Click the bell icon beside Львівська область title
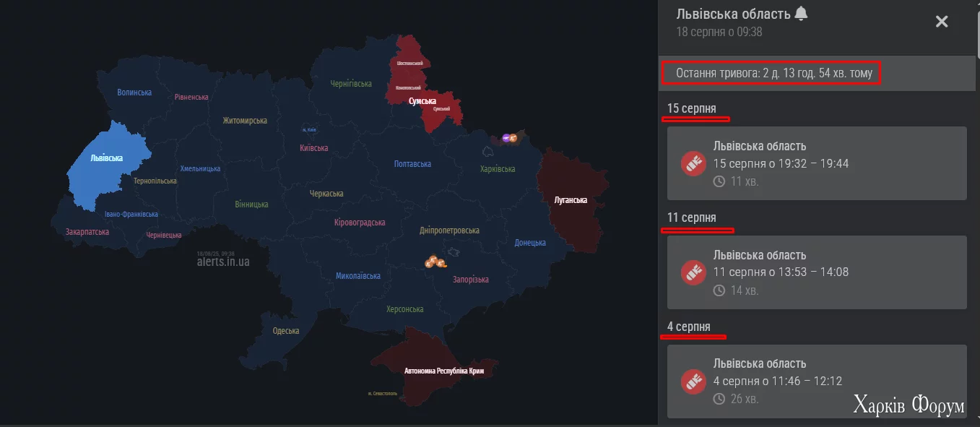The image size is (980, 427). 801,14
